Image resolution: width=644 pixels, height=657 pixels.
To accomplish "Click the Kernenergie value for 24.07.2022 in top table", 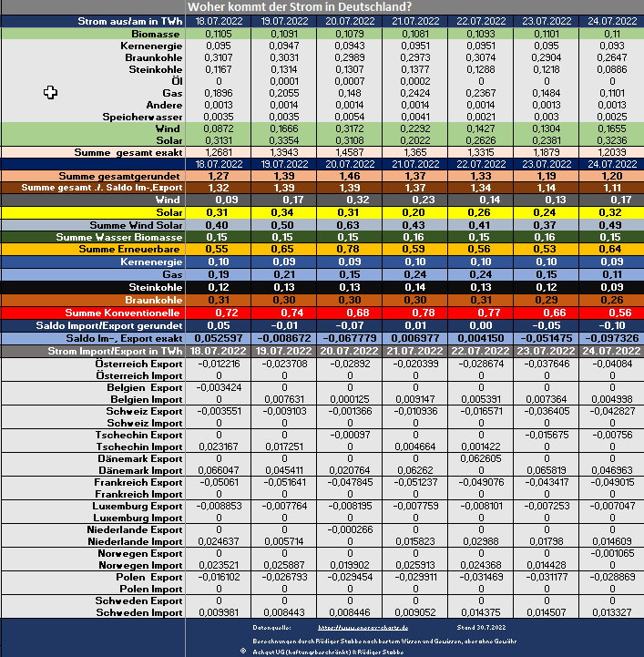I will [610, 45].
